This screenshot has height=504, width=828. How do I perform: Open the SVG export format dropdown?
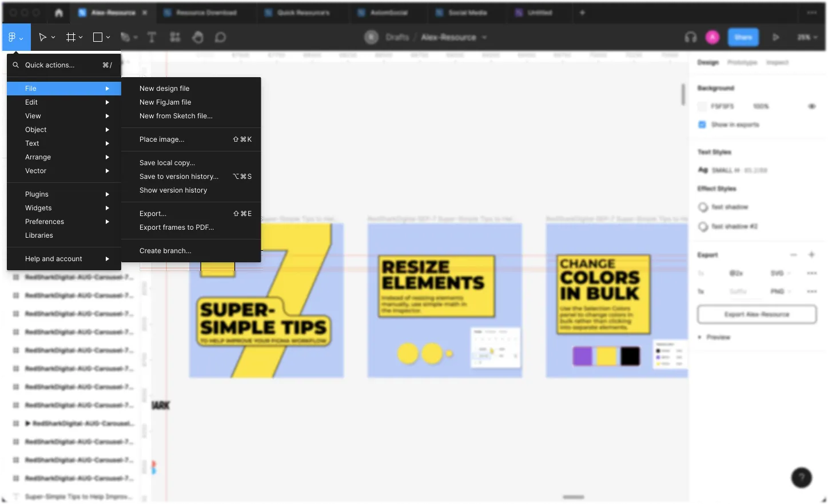point(781,273)
